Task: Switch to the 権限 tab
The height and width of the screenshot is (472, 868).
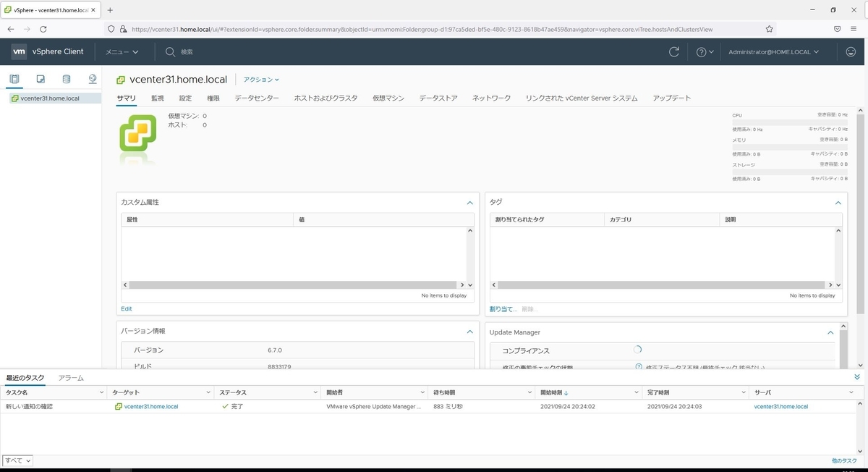Action: [213, 98]
